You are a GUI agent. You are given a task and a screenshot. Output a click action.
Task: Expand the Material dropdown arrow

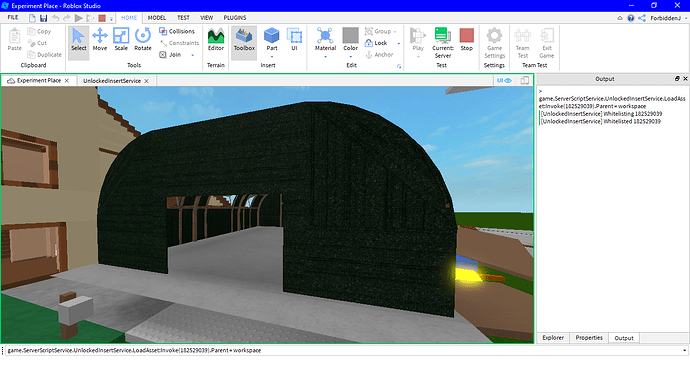point(325,57)
